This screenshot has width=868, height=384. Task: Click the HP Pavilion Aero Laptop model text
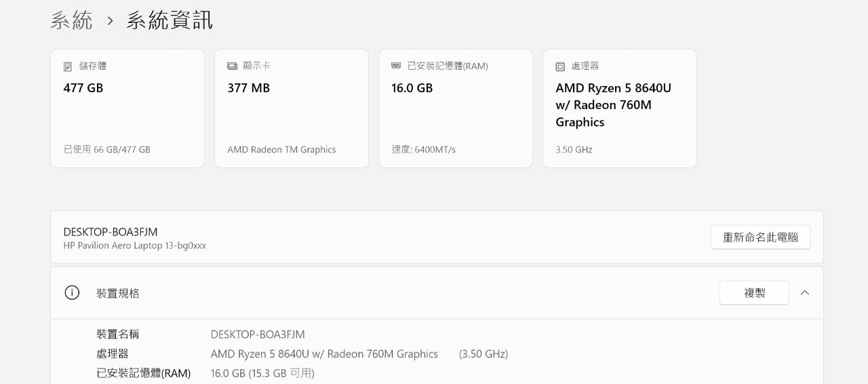(x=135, y=246)
